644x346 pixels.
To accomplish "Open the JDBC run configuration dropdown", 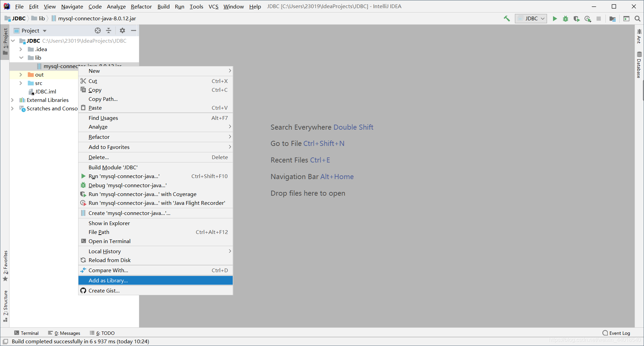I will click(531, 19).
